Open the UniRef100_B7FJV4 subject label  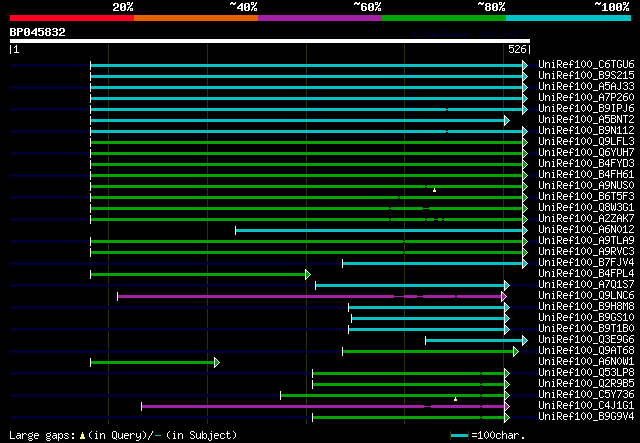click(x=586, y=263)
